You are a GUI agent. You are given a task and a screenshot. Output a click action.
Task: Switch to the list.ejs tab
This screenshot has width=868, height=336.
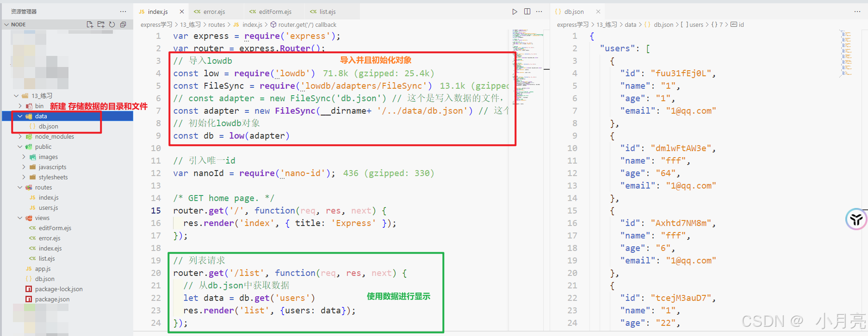pyautogui.click(x=328, y=12)
